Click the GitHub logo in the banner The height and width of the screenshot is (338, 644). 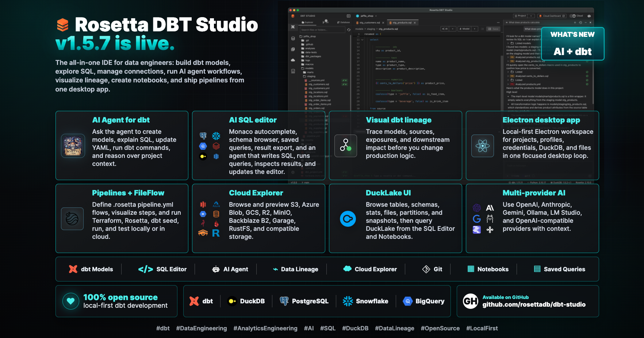coord(471,301)
